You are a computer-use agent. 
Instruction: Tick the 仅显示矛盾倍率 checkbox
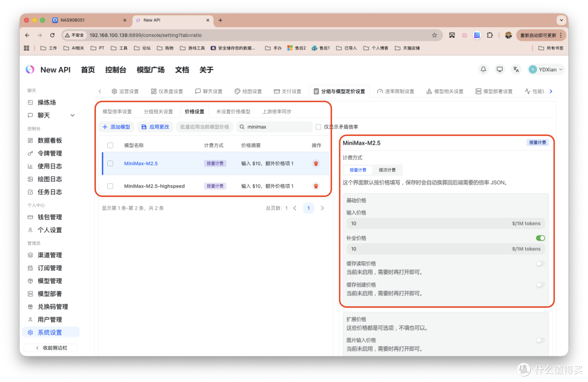point(318,127)
